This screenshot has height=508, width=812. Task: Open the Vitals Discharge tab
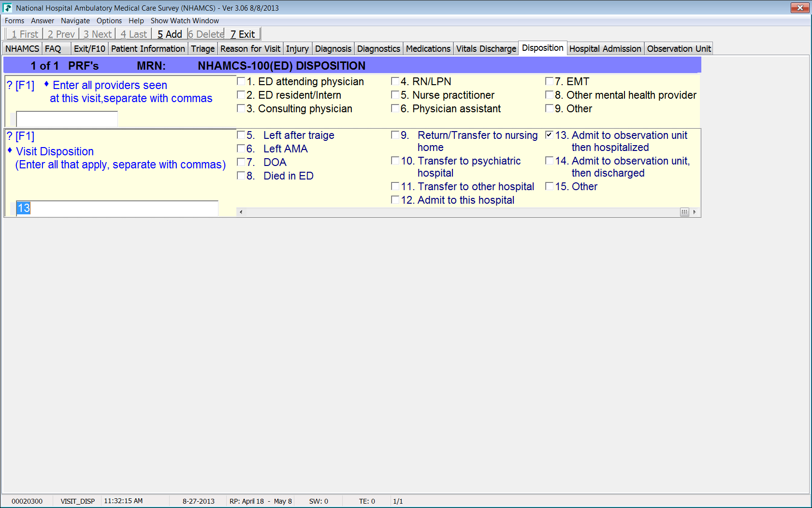(x=486, y=48)
